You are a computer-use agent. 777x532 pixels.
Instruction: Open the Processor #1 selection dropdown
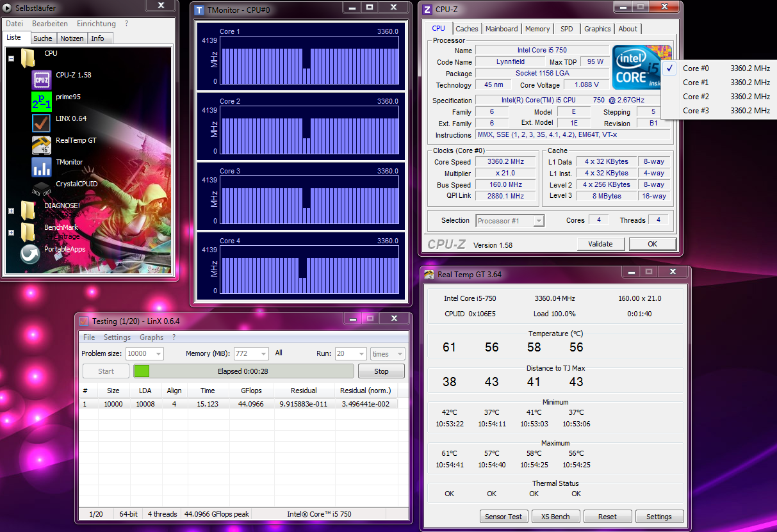[x=510, y=220]
